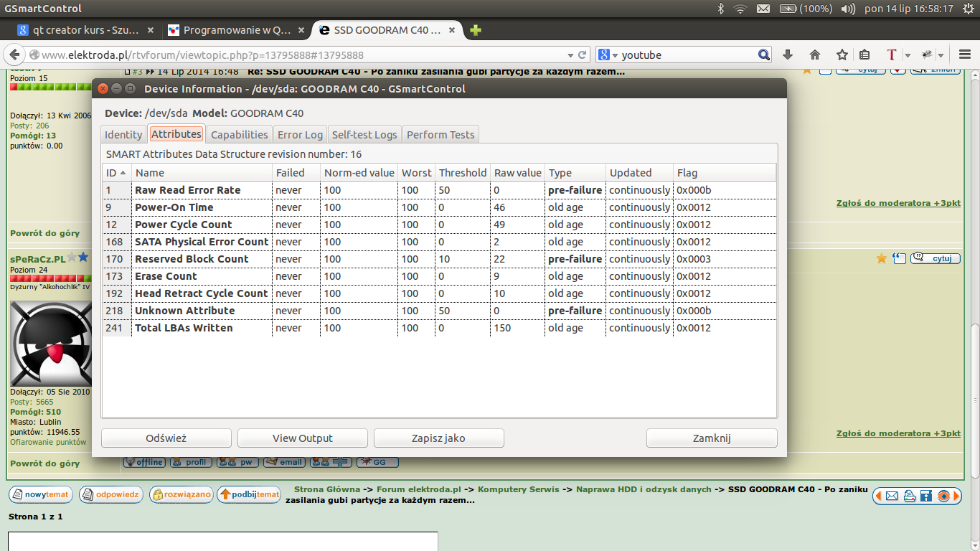Click the spider add-on toolbar icon
980x551 pixels.
point(928,55)
